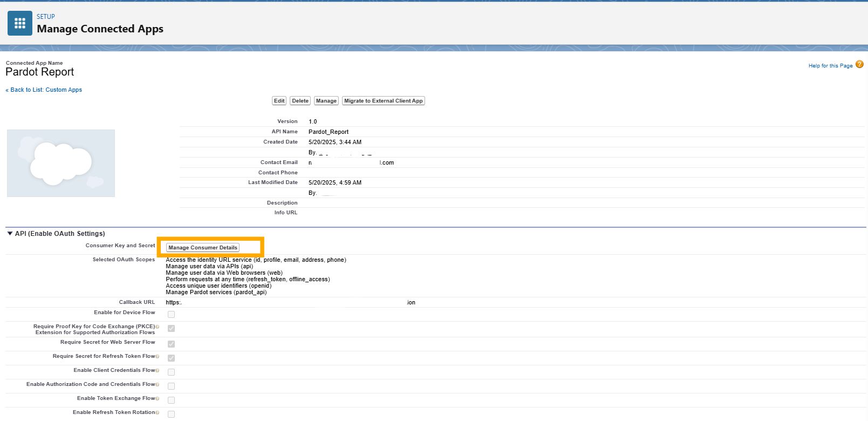This screenshot has width=868, height=421.
Task: Click info icon beside Enable Authorization Code and Credentials Flow
Action: coord(158,385)
